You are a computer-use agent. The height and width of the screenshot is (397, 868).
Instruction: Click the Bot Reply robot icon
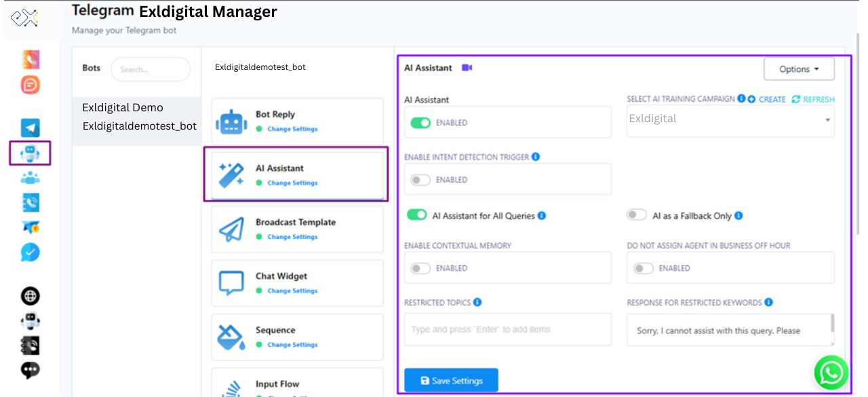tap(231, 122)
